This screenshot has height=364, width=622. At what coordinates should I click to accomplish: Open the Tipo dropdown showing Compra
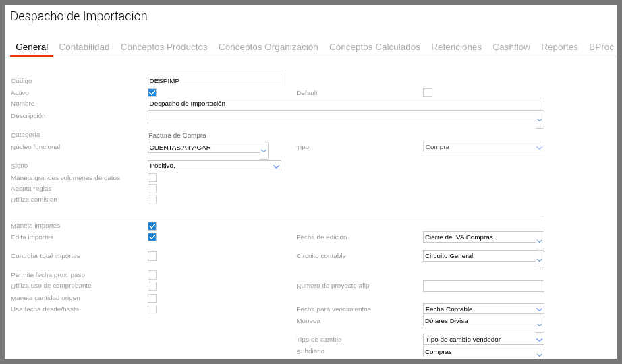(539, 147)
